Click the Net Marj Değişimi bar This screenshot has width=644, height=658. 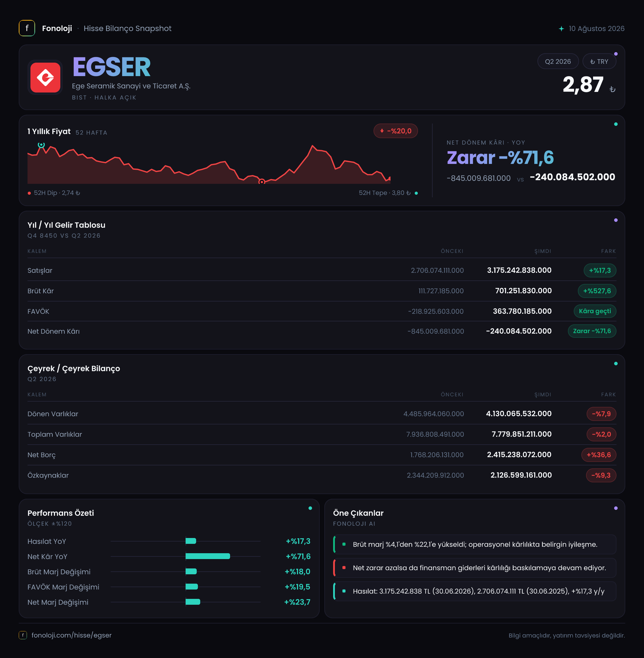click(193, 602)
